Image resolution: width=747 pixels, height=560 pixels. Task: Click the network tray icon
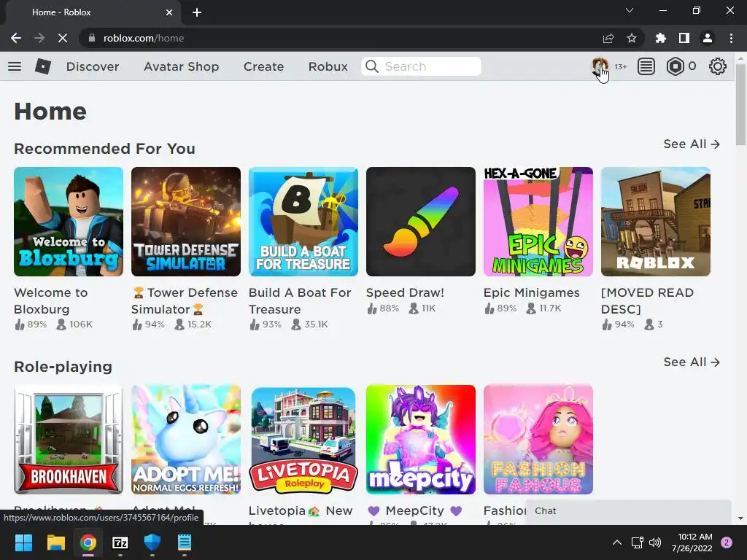[637, 542]
